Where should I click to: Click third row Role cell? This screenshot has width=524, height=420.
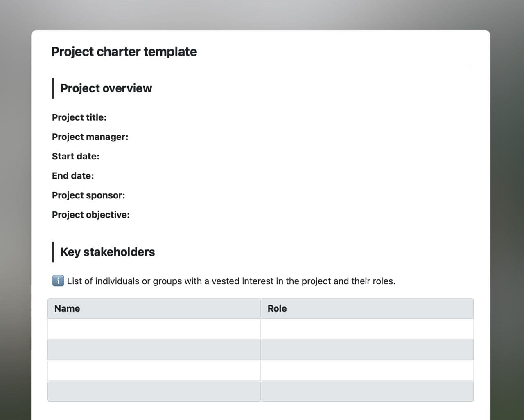pos(367,371)
